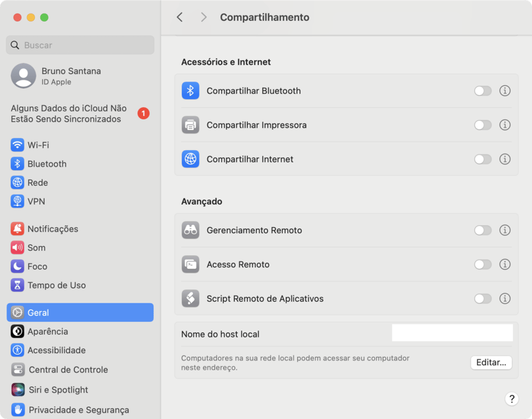Turn on Compartilhar Internet switch
Image resolution: width=532 pixels, height=419 pixels.
(x=483, y=159)
